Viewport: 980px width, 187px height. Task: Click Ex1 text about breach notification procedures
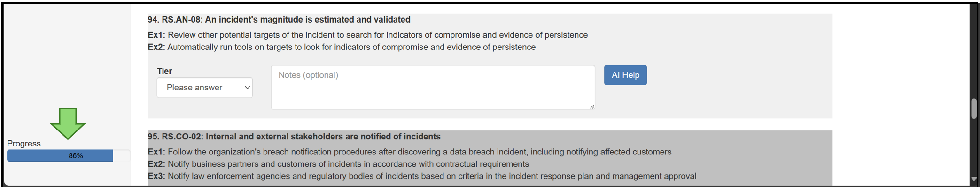pos(410,152)
